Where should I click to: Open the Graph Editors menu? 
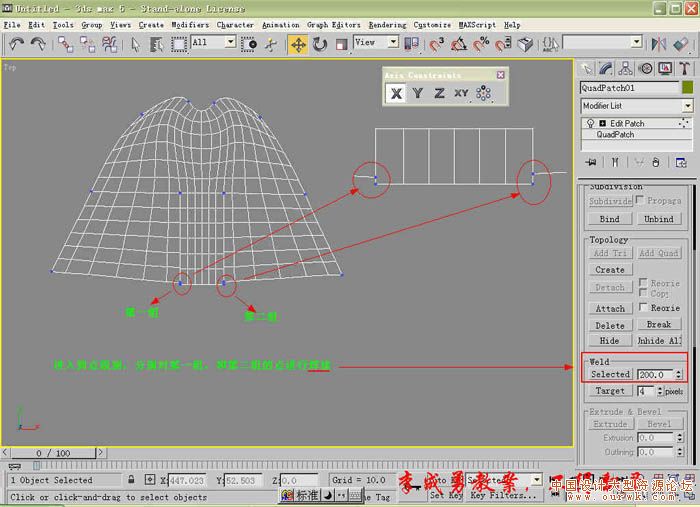coord(333,25)
